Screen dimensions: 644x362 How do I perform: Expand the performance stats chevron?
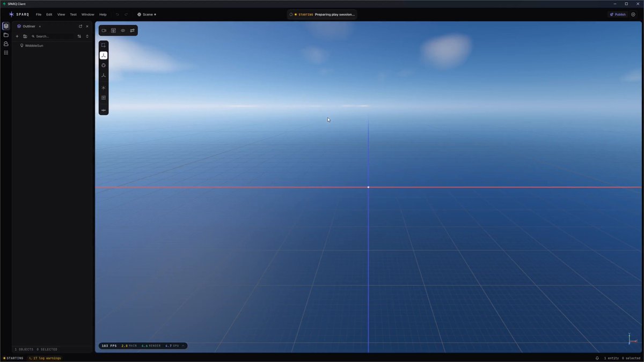pos(183,346)
